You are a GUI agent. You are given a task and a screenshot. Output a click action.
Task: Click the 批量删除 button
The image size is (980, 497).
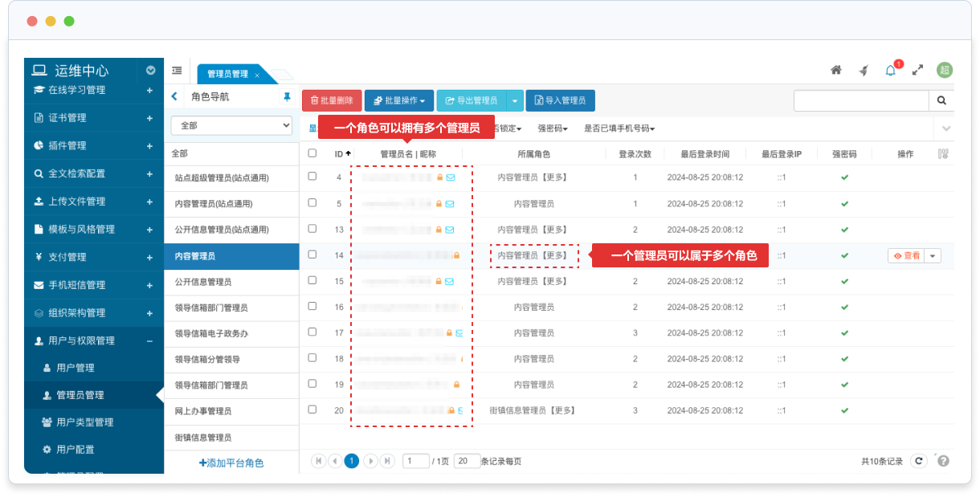pyautogui.click(x=332, y=100)
